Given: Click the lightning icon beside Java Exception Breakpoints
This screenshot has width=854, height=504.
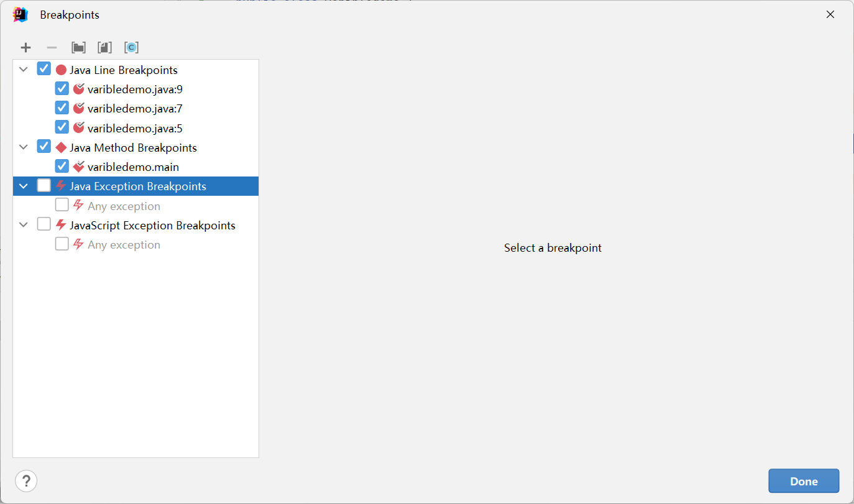Looking at the screenshot, I should click(60, 185).
